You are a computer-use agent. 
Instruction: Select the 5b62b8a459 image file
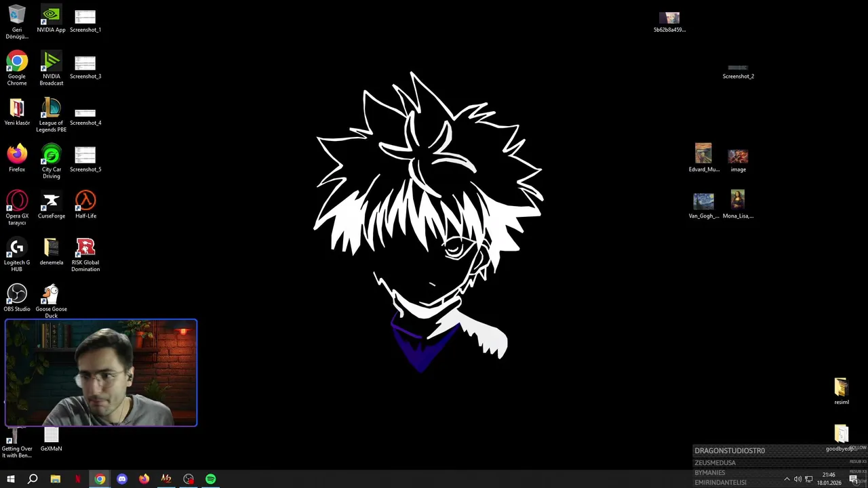click(669, 22)
